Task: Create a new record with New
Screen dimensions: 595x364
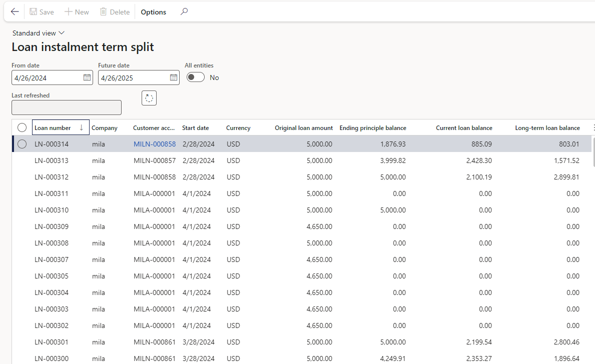Action: [77, 12]
